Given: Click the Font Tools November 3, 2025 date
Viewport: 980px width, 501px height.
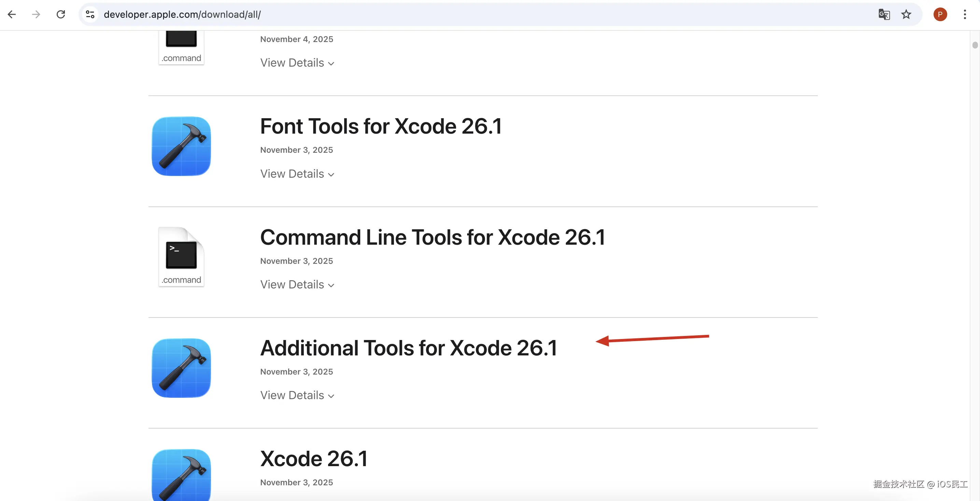Looking at the screenshot, I should point(297,150).
